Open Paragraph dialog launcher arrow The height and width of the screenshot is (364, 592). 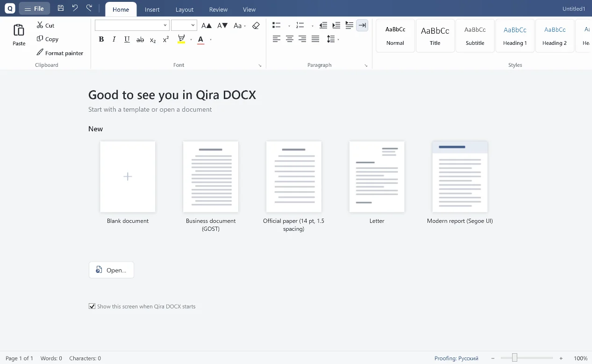tap(366, 65)
